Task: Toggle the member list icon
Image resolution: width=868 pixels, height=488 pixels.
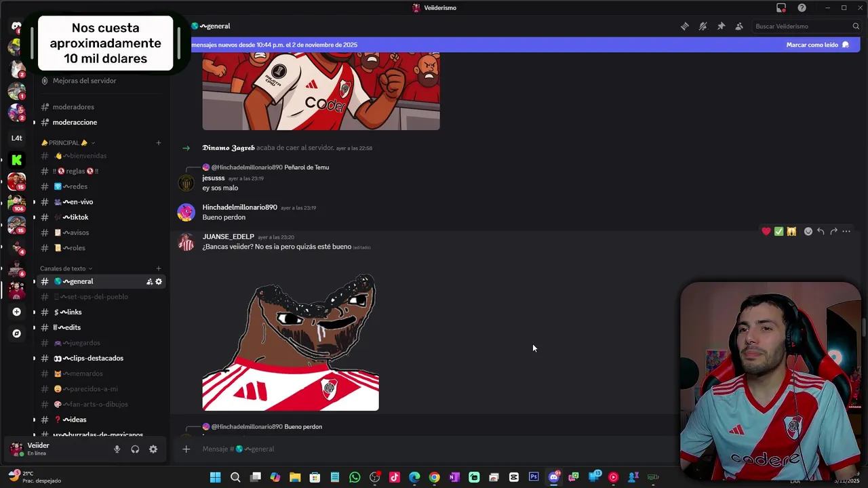Action: click(x=739, y=26)
